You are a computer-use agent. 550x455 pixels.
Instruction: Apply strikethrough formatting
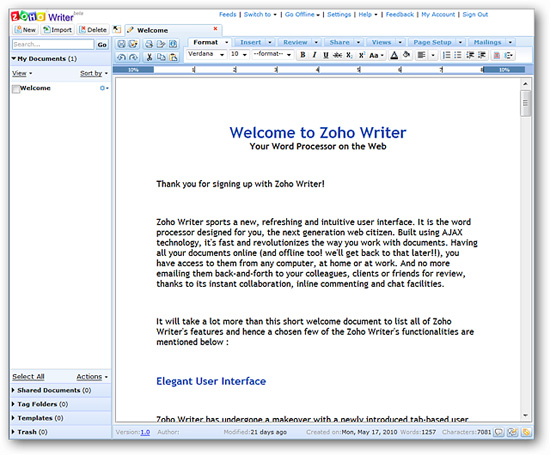[x=337, y=55]
